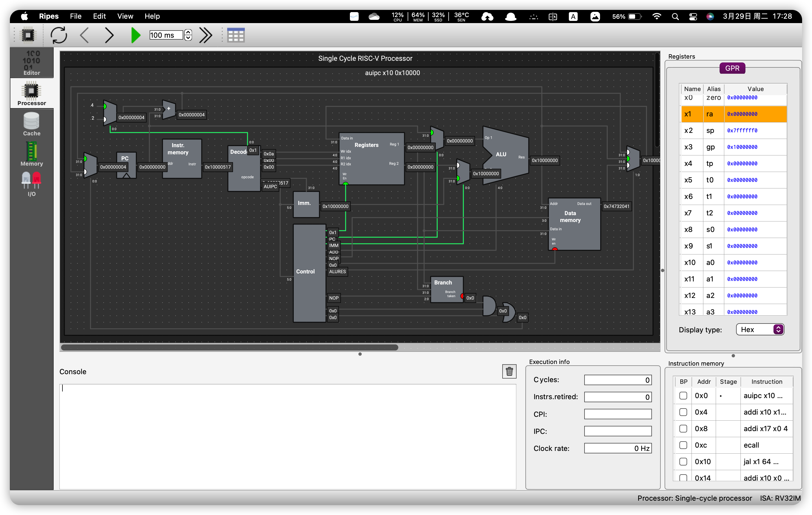Screen dimensions: 812x515
Task: Increase clock interval with stepper up arrow
Action: 188,32
